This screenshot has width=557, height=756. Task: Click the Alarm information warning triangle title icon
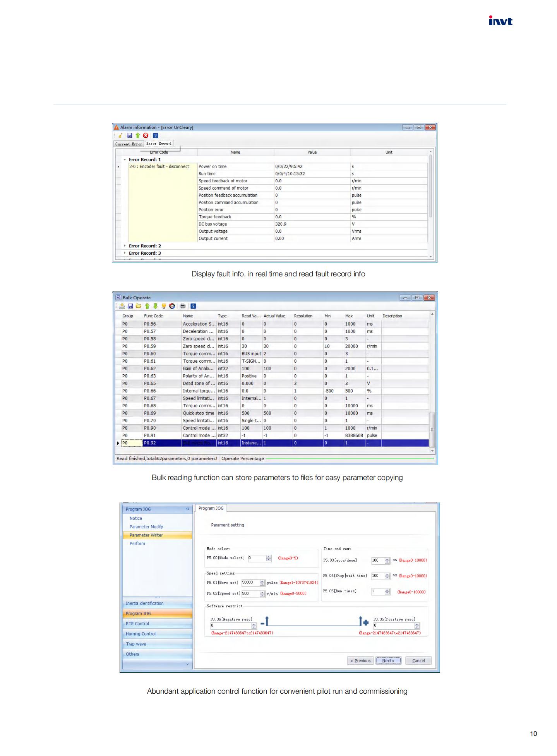116,127
